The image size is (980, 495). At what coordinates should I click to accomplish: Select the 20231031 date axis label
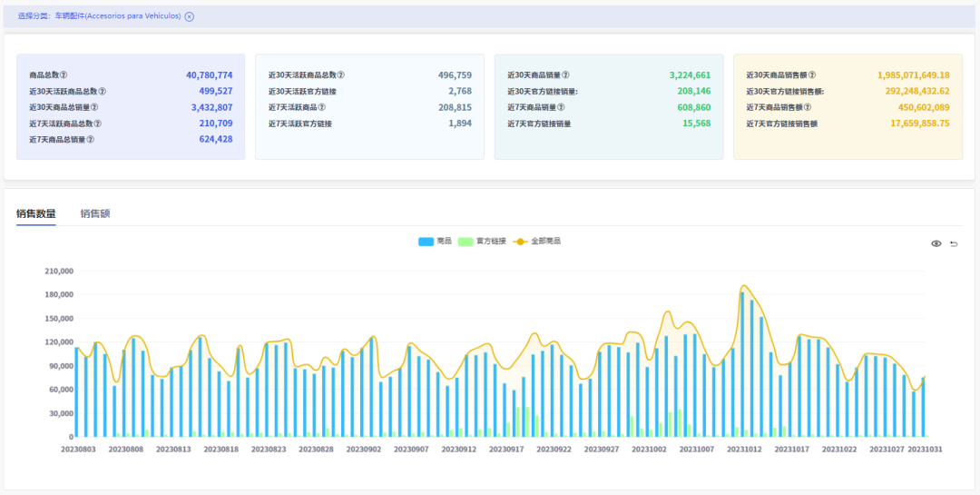pyautogui.click(x=925, y=450)
